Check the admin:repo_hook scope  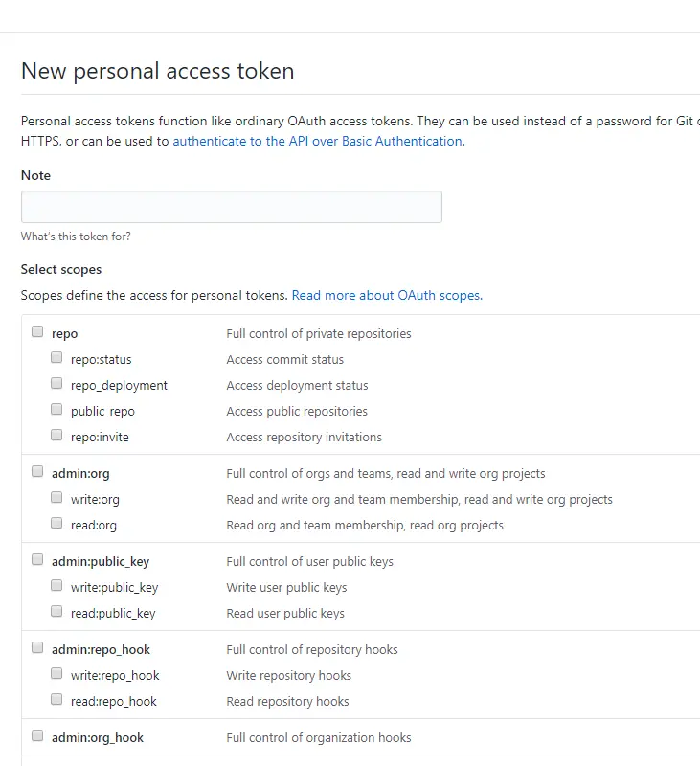point(36,646)
